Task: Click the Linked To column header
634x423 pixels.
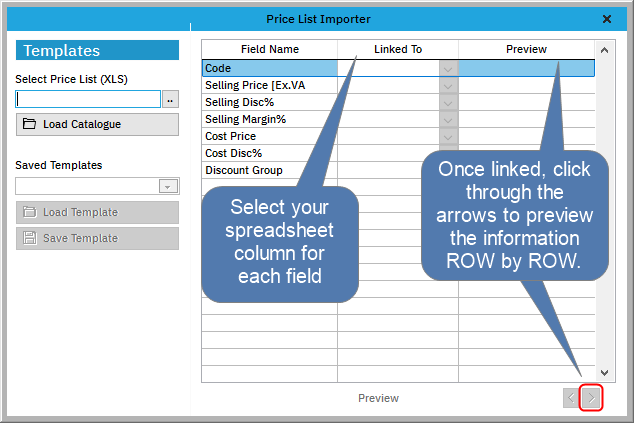Action: [398, 49]
